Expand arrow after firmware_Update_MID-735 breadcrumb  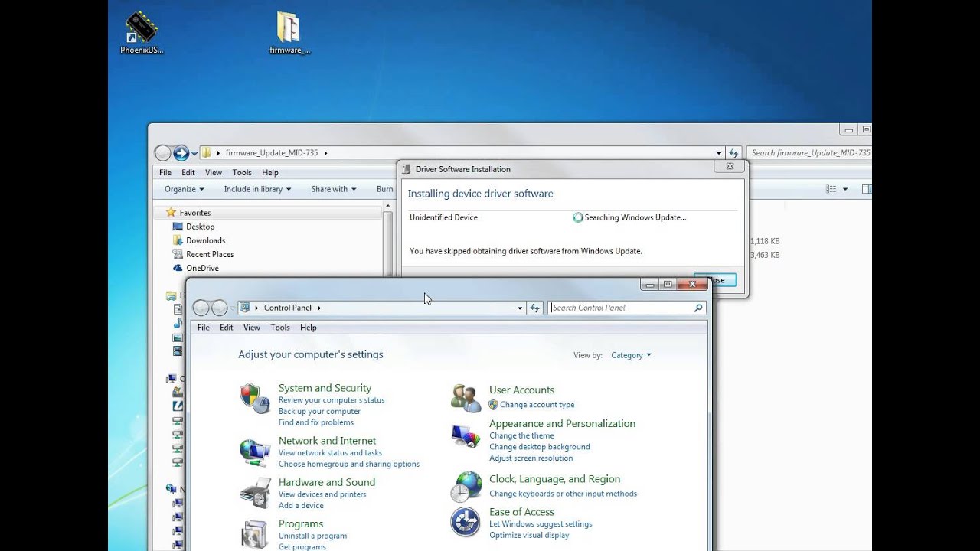tap(325, 153)
